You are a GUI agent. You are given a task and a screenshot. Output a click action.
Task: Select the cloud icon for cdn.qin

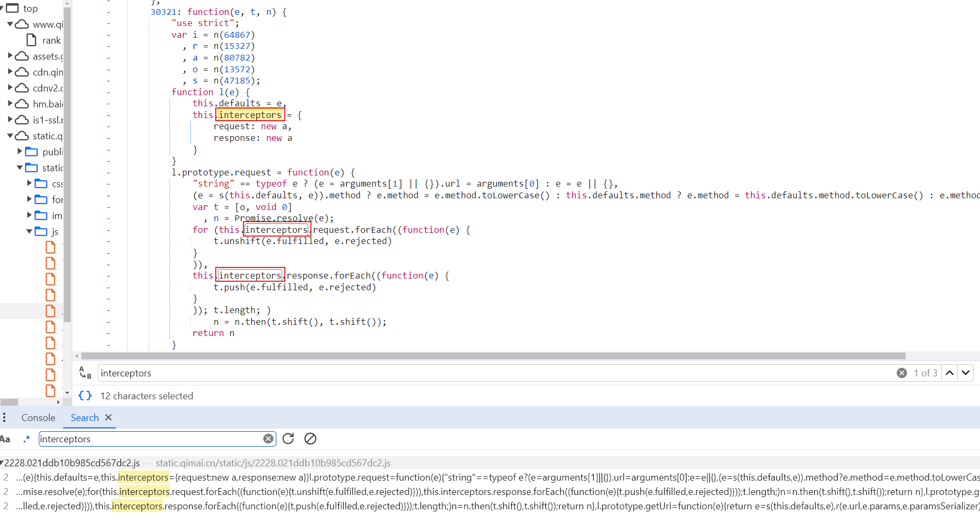tap(22, 72)
